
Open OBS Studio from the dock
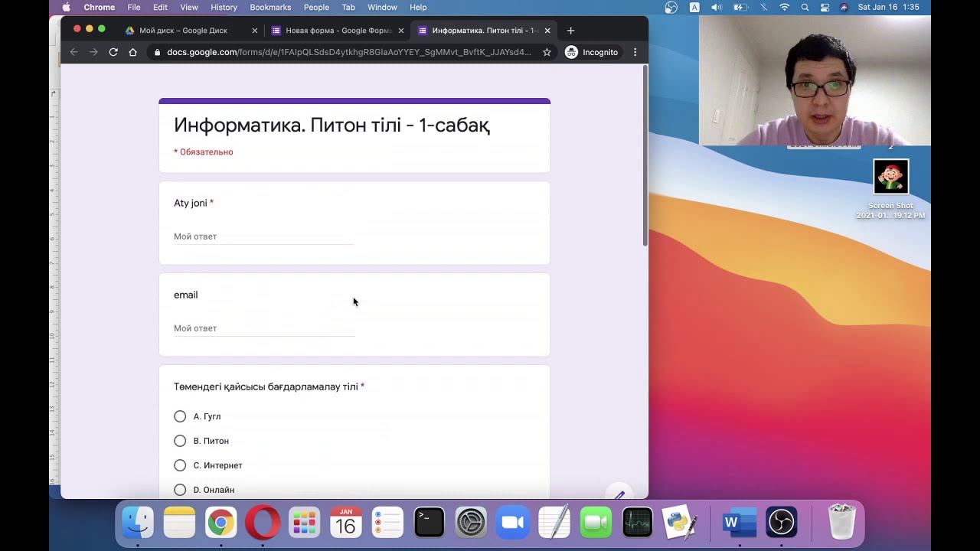pos(782,523)
